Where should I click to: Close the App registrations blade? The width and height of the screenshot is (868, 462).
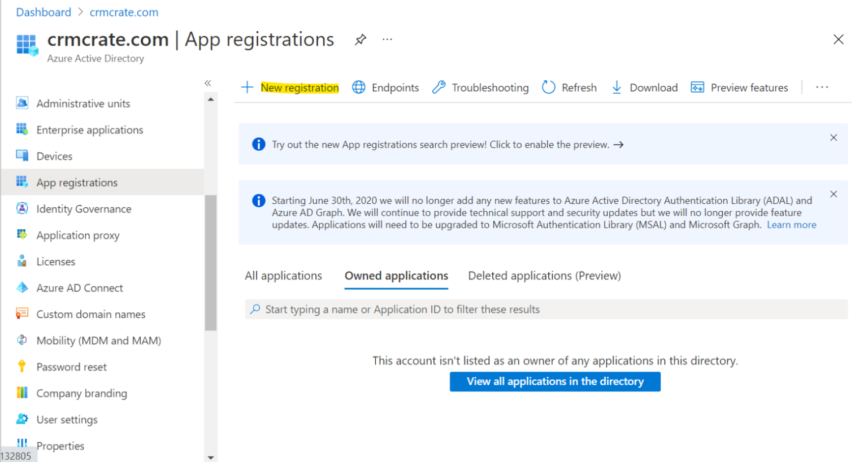click(839, 40)
